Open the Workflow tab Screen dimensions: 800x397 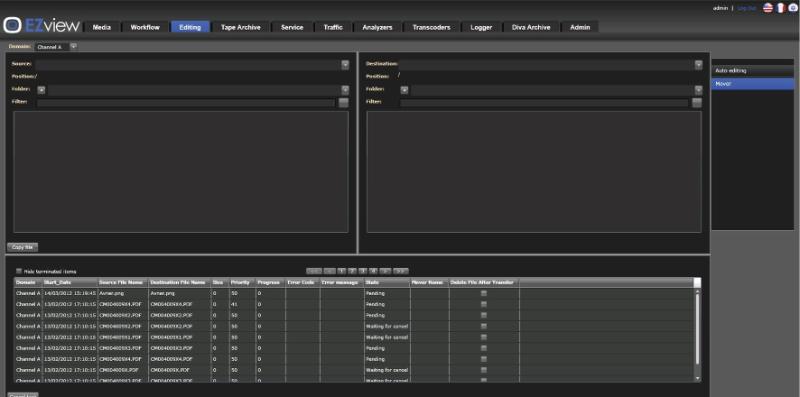click(145, 27)
